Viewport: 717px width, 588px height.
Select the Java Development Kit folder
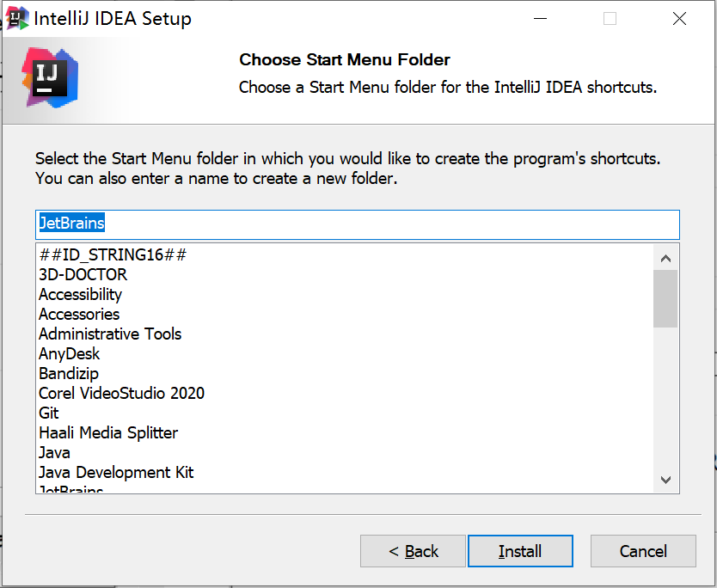[115, 471]
